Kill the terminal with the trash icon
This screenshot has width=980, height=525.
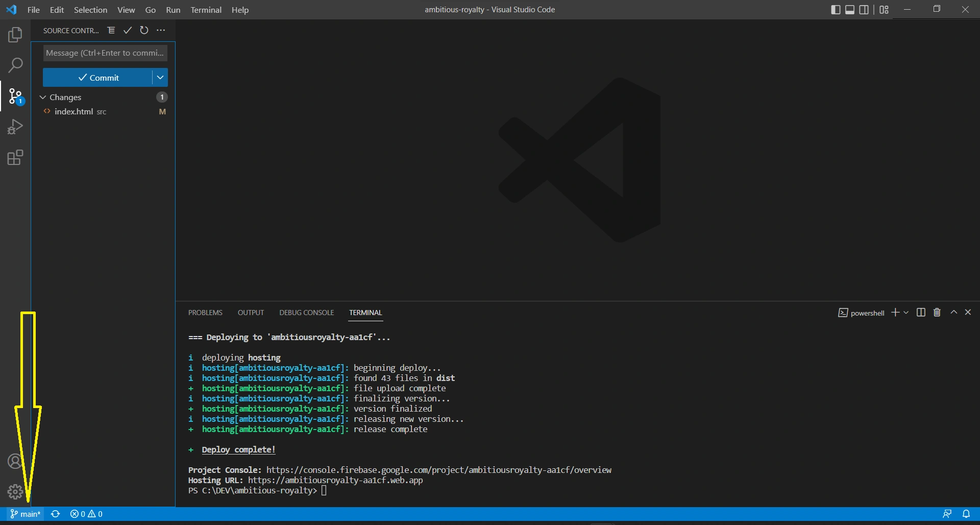tap(937, 313)
